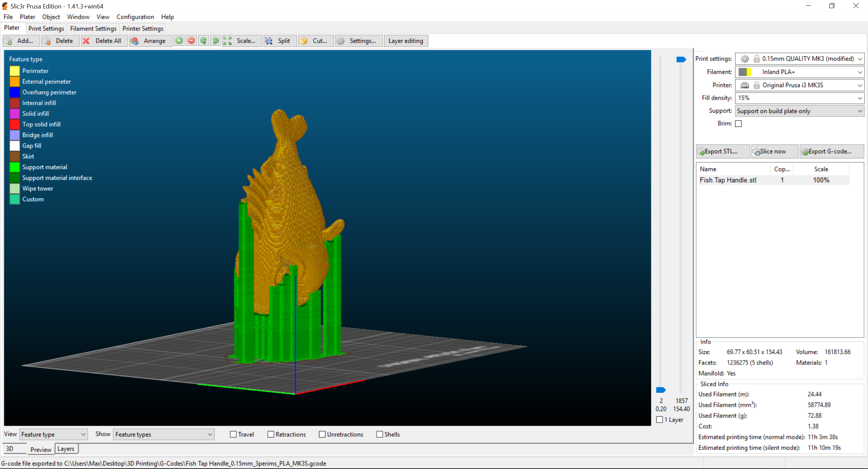Switch to the Filament Settings tab
The width and height of the screenshot is (868, 469).
[x=93, y=29]
